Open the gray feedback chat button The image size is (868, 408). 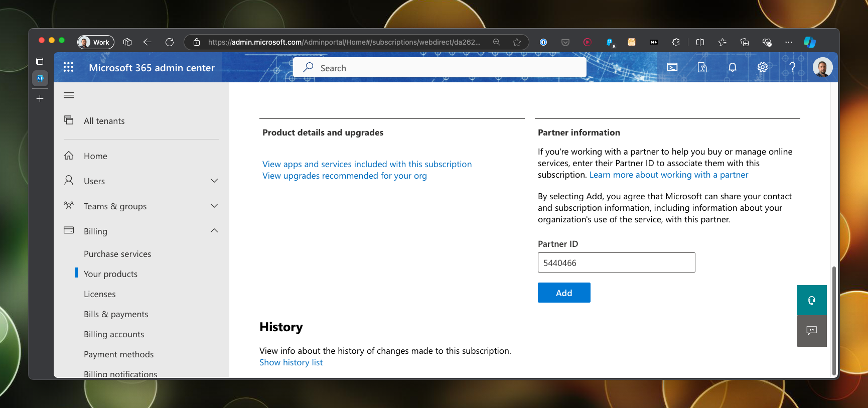[x=811, y=331]
